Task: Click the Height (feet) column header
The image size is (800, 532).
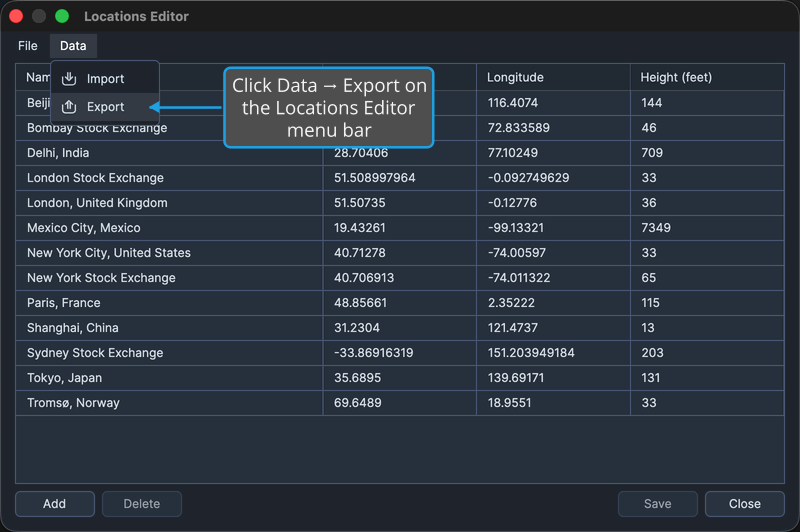Action: pos(707,77)
